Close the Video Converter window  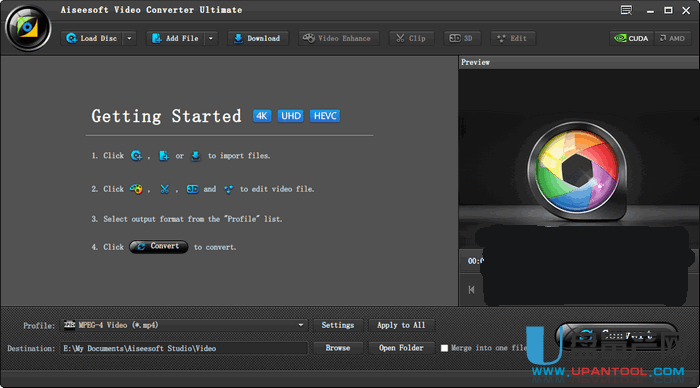coord(686,10)
